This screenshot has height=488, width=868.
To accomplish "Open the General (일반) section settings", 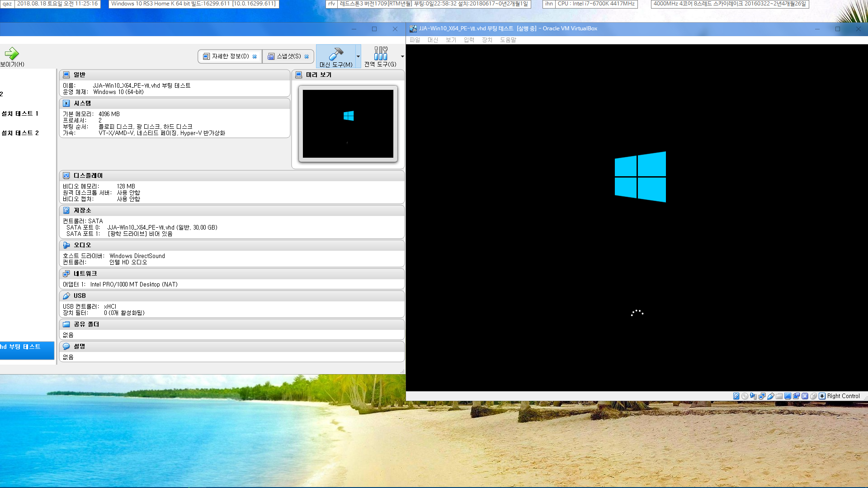I will (x=80, y=75).
